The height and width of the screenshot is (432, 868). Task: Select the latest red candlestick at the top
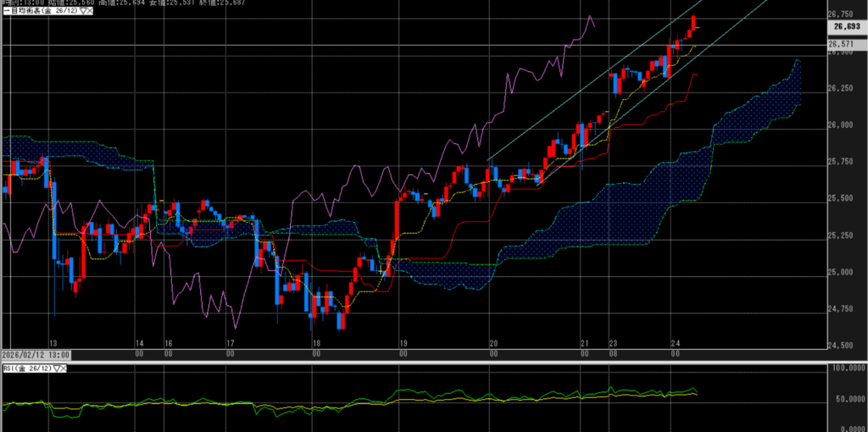click(x=694, y=23)
